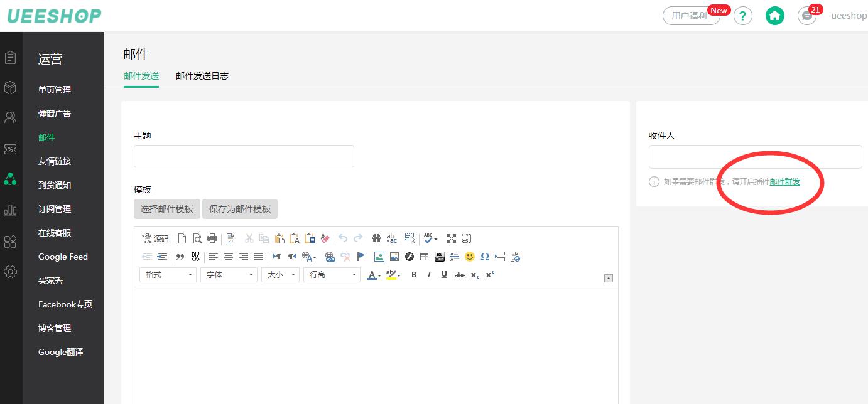Click the 选择邮件模板 button
Viewport: 868px width, 404px height.
coord(167,209)
